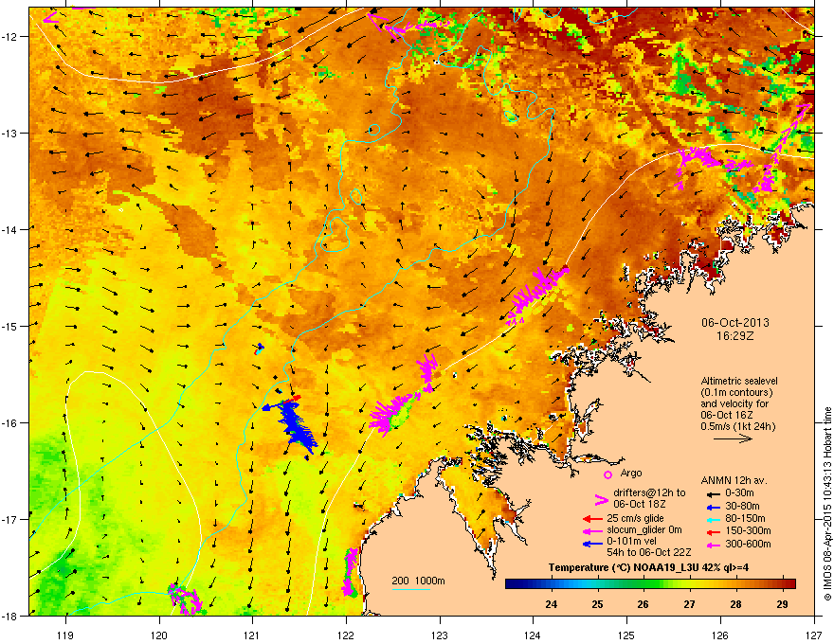Click the colorbar tick label 26
Screen dimensions: 834x644
(644, 604)
